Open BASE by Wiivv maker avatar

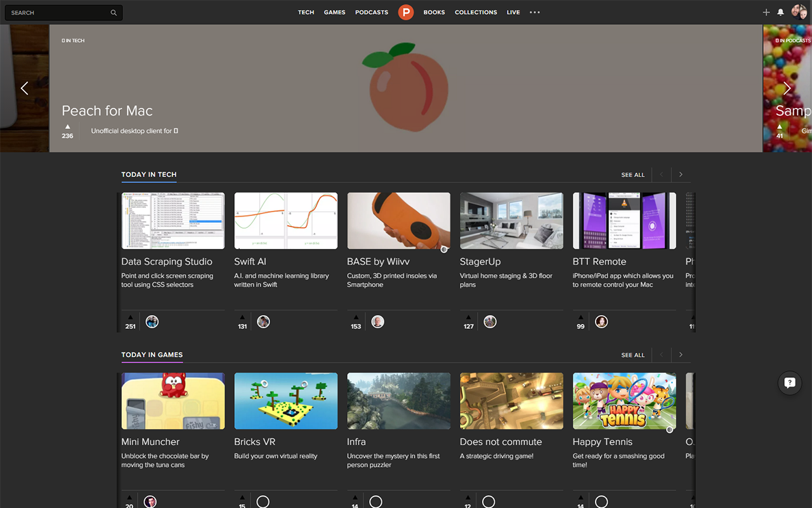377,321
